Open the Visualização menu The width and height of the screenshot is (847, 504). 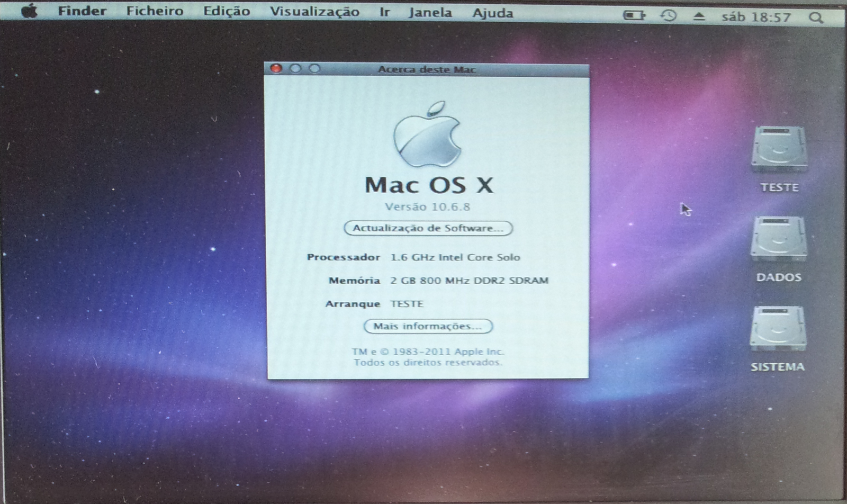tap(314, 12)
